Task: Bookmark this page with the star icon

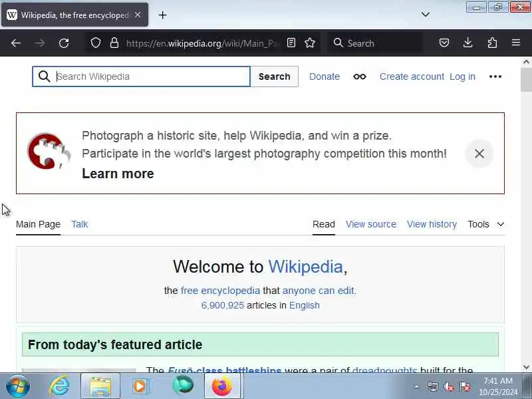Action: [x=310, y=43]
